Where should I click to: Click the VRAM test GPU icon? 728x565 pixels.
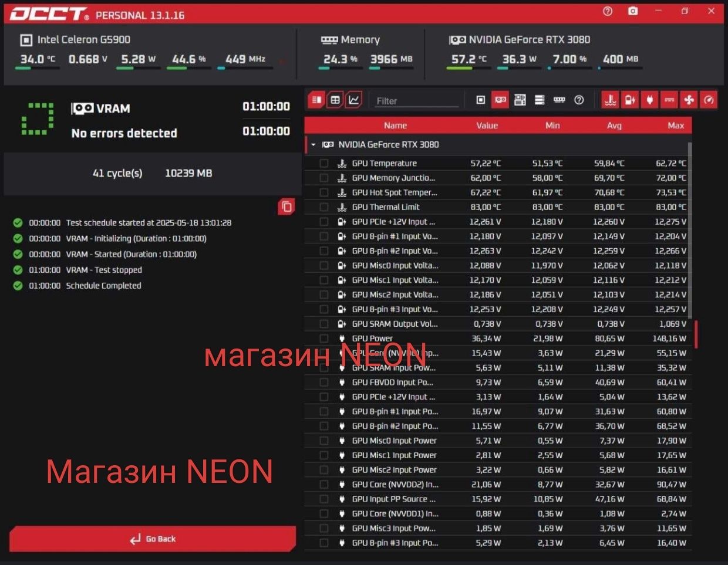tap(82, 109)
